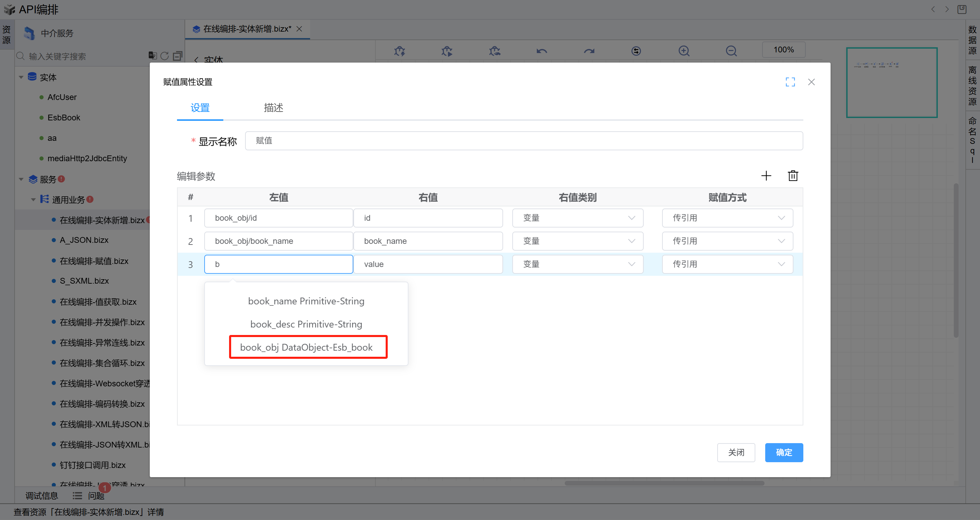Open EsbBook entity in tree
The image size is (980, 520).
pyautogui.click(x=64, y=117)
